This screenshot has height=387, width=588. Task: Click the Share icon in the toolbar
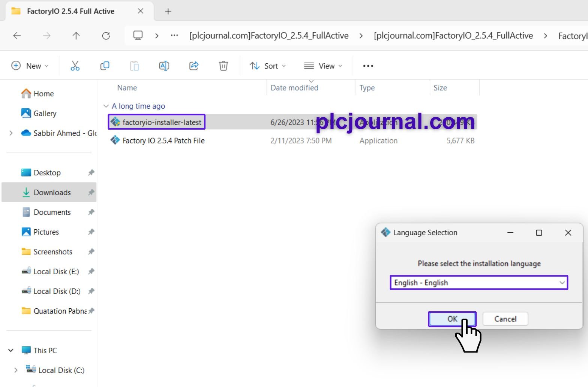194,66
